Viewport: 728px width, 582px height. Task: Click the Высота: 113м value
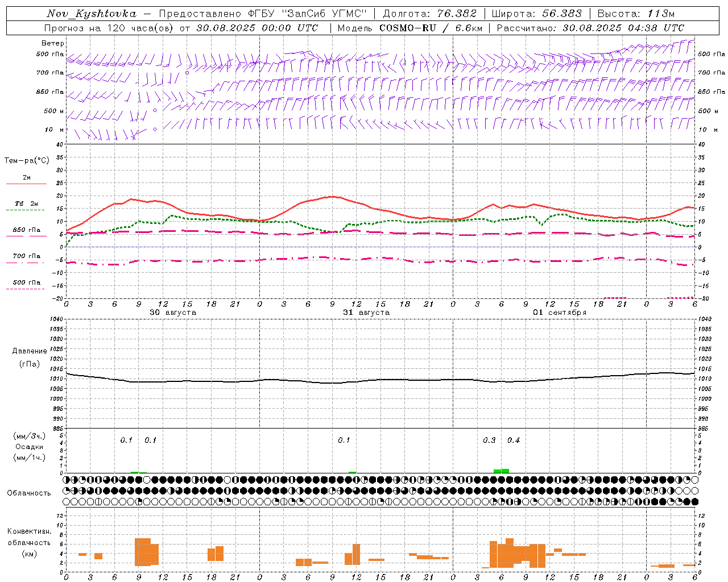[x=636, y=14]
